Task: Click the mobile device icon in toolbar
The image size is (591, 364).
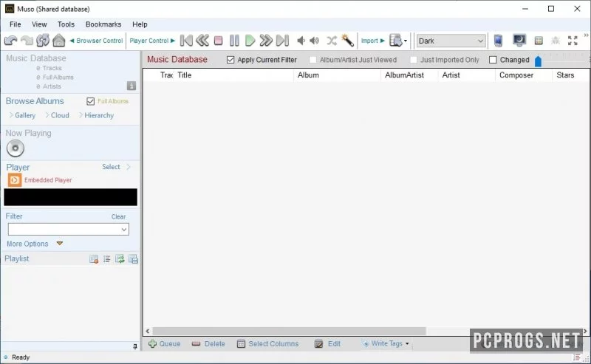Action: pos(498,41)
